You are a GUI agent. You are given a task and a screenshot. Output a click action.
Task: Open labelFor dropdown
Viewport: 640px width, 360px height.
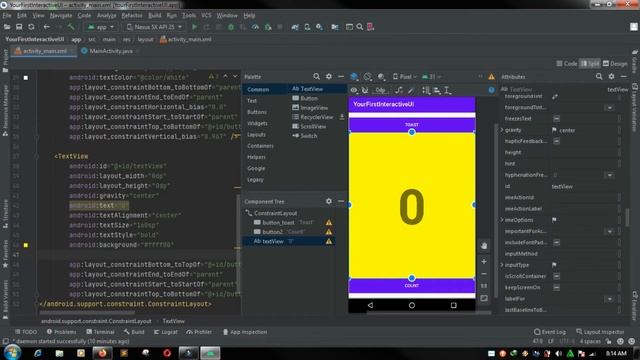coord(609,299)
